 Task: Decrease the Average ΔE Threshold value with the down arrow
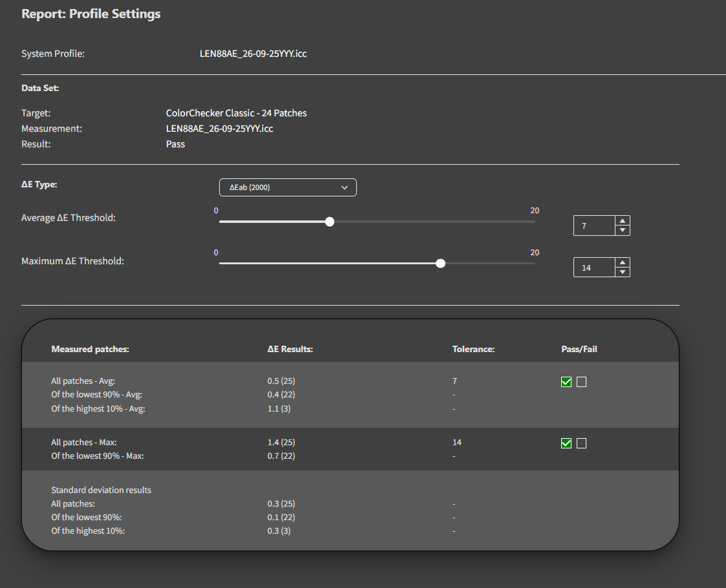[623, 231]
